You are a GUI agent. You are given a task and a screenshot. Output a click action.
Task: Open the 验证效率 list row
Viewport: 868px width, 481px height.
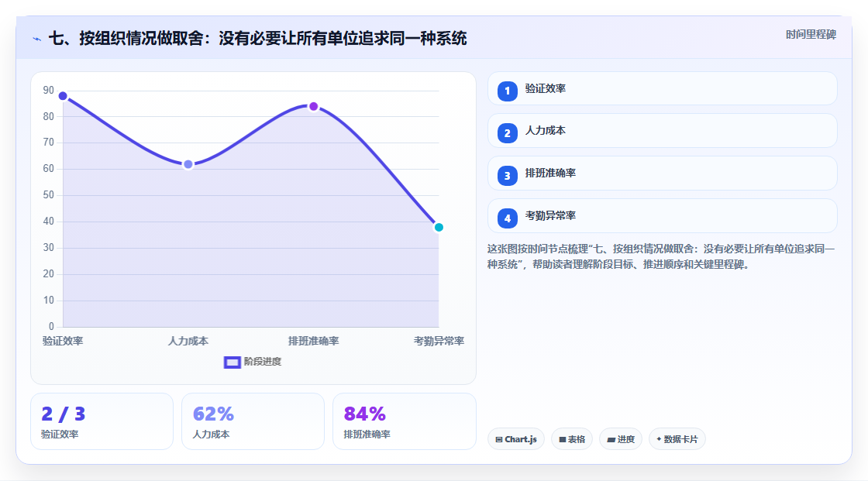point(662,88)
